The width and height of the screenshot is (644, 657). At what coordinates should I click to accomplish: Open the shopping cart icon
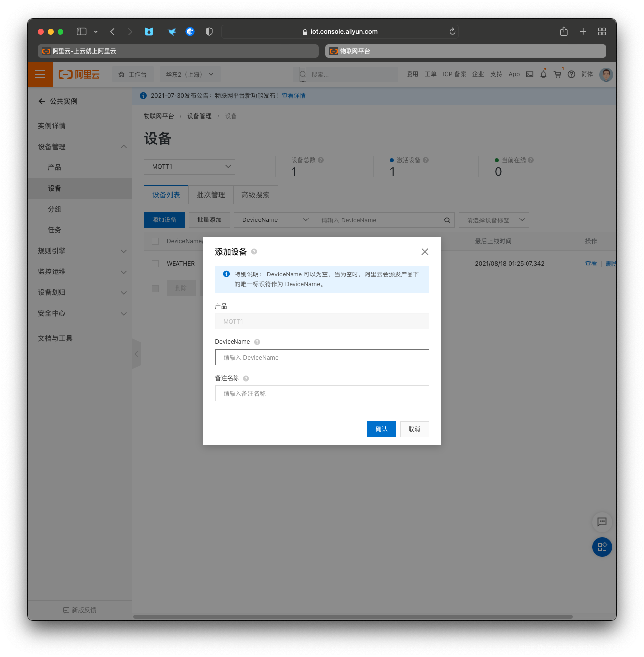[x=557, y=74]
